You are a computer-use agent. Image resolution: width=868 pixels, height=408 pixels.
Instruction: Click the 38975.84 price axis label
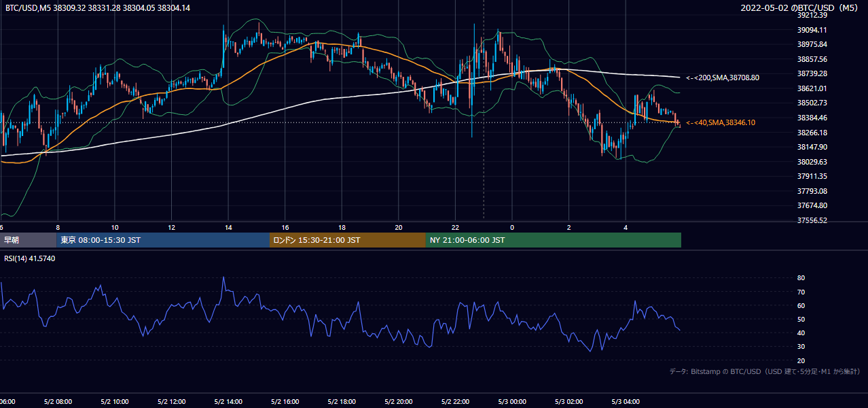tap(812, 44)
